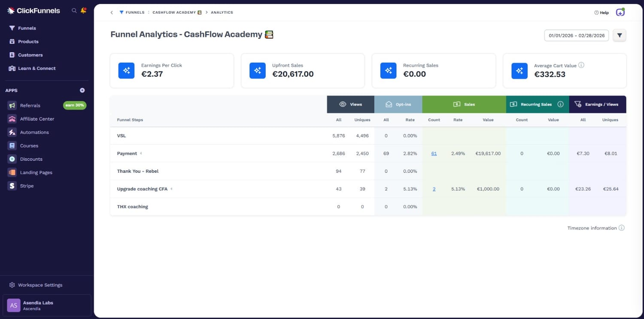Go back using breadcrumb chevron
The height and width of the screenshot is (319, 644).
(112, 12)
